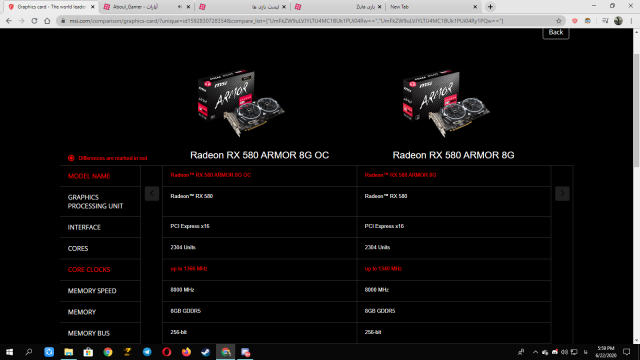The width and height of the screenshot is (640, 360).
Task: Click the INTERFACE row label
Action: [x=84, y=227]
